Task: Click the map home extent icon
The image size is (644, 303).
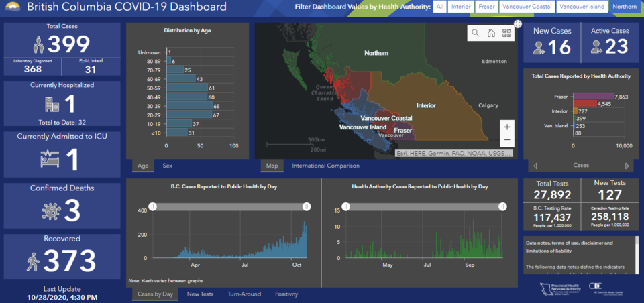Action: [x=490, y=34]
